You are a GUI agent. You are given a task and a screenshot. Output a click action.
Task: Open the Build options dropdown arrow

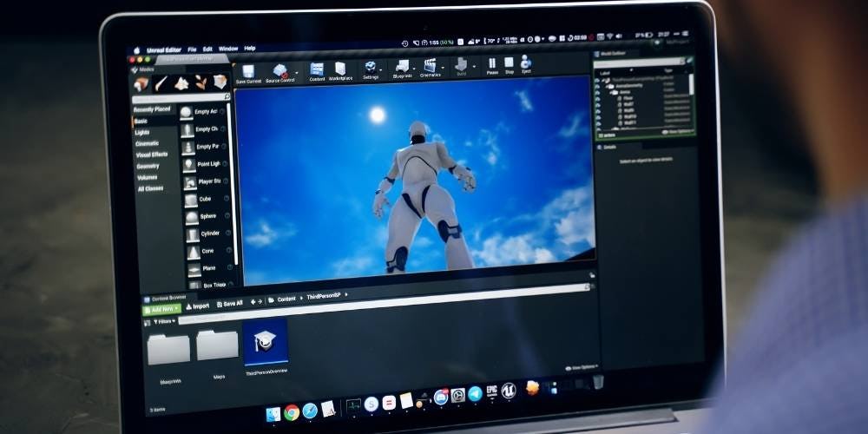coord(475,66)
